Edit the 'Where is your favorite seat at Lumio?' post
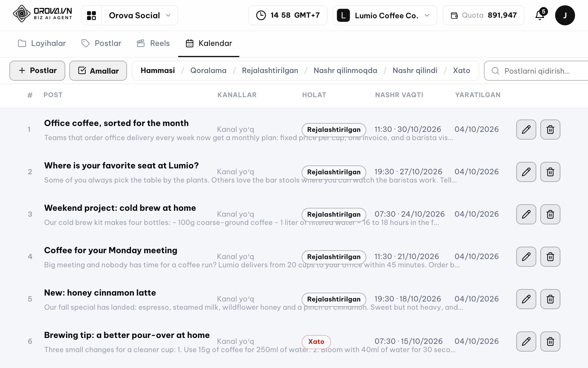The height and width of the screenshot is (368, 588). click(526, 172)
